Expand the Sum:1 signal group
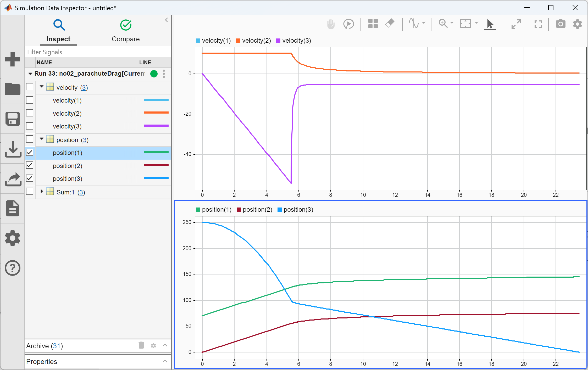 click(42, 192)
